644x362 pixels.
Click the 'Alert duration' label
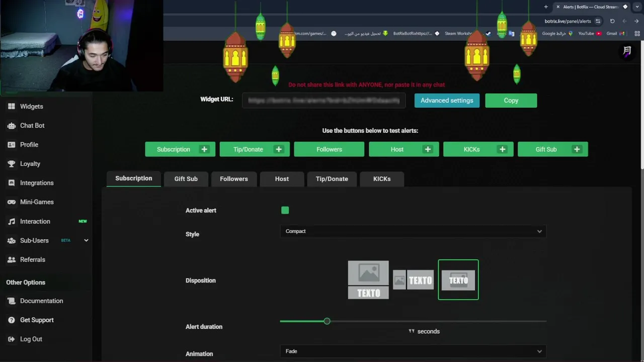point(204,327)
